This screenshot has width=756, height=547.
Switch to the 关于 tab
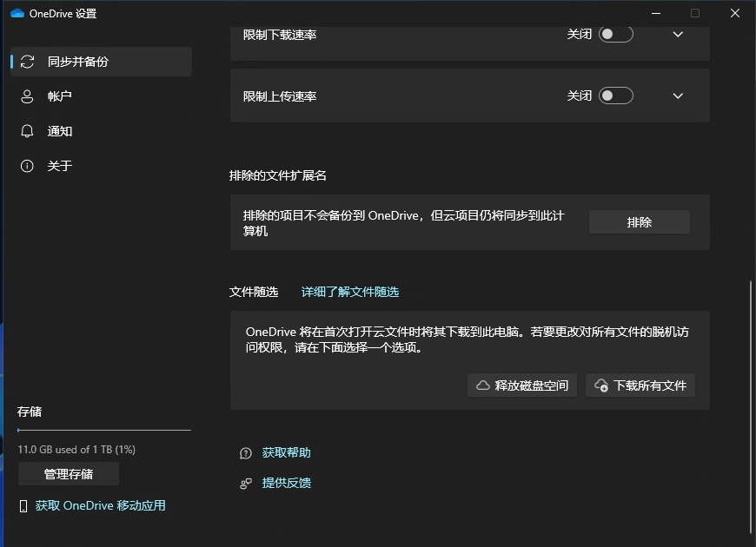102,166
